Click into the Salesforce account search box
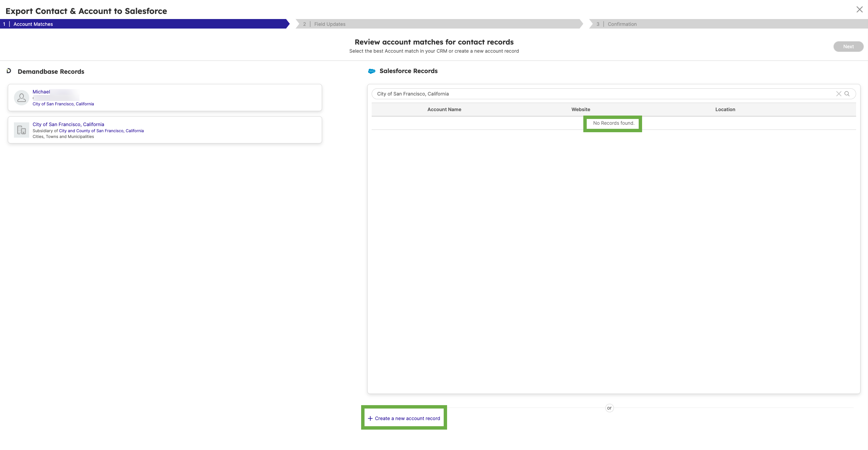This screenshot has width=868, height=450. coord(578,94)
